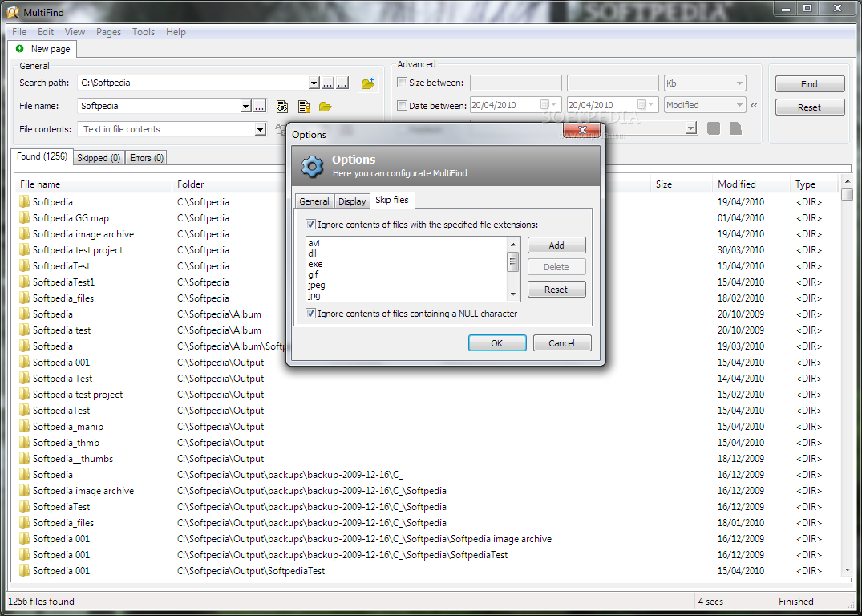Uncheck Ignore contents of files with specified extensions
The image size is (862, 616).
coord(310,225)
